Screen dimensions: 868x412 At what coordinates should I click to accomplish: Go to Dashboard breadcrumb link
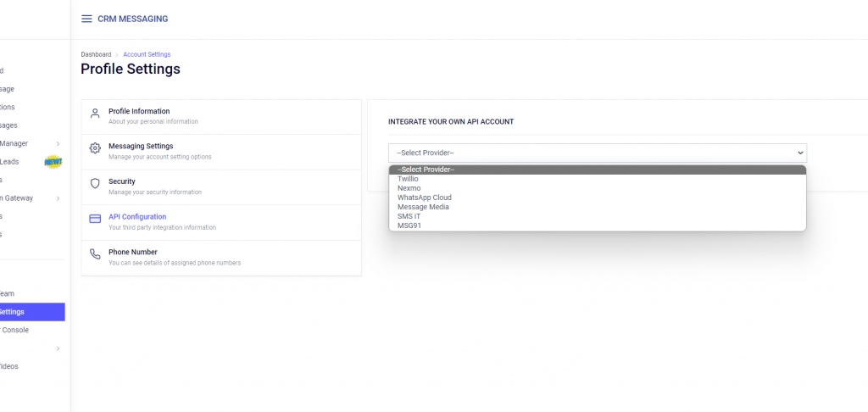tap(96, 54)
